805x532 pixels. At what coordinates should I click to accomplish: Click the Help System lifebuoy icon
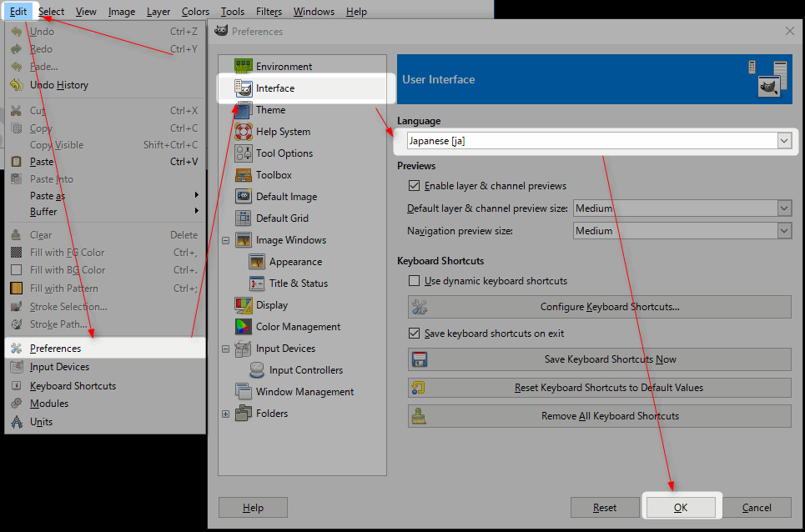pyautogui.click(x=244, y=132)
